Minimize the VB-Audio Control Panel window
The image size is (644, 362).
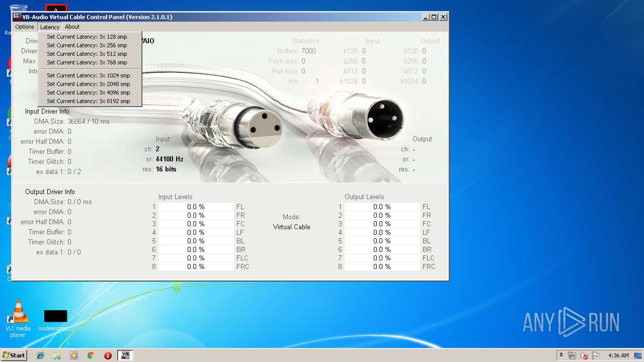pyautogui.click(x=426, y=17)
